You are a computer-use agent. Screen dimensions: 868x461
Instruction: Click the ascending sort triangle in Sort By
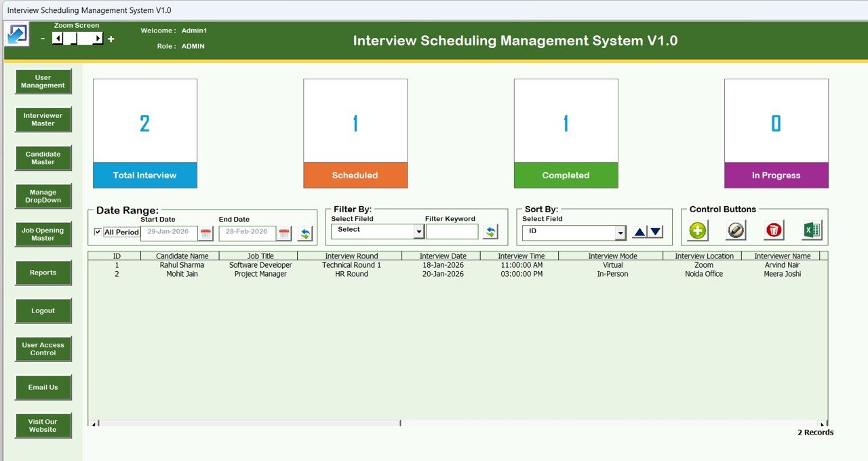[x=639, y=231]
